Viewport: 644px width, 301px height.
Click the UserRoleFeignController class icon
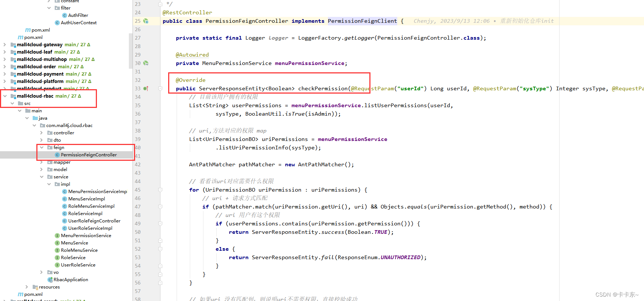tap(65, 221)
